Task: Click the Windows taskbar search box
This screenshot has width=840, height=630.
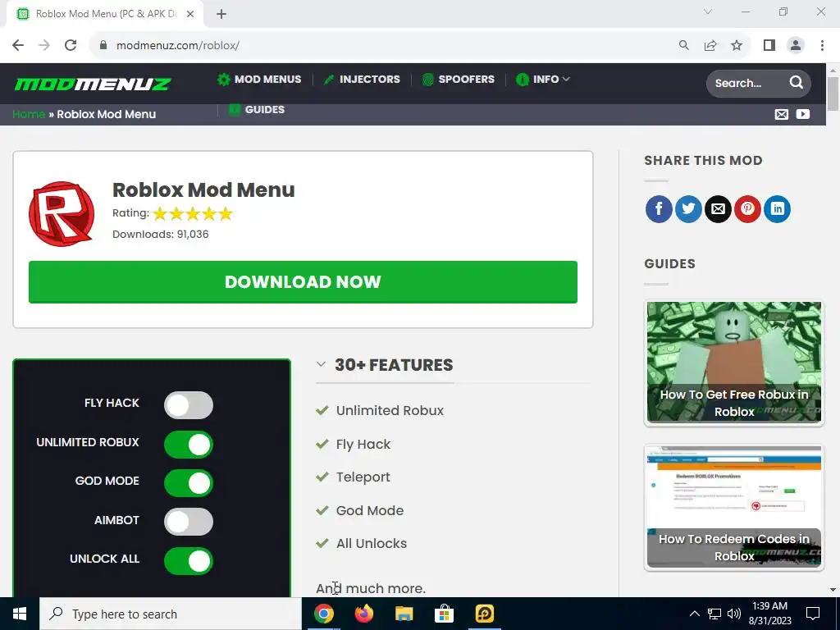Action: point(171,614)
